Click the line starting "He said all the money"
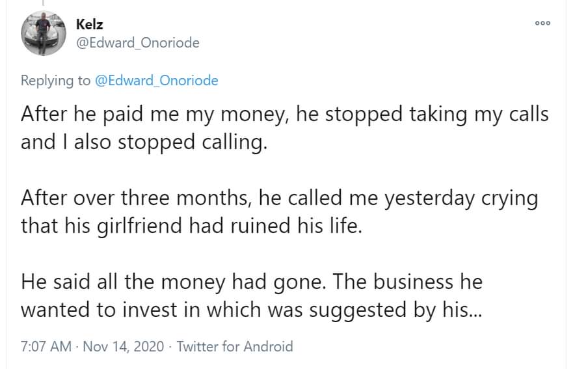Viewport: 588px width, 369px height. (x=252, y=282)
